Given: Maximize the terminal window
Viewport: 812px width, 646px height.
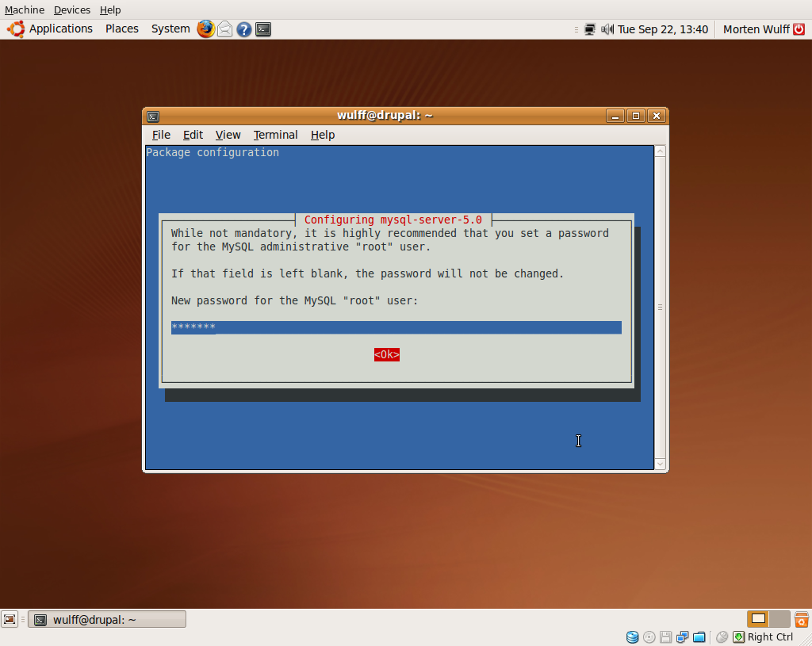Looking at the screenshot, I should click(x=636, y=116).
